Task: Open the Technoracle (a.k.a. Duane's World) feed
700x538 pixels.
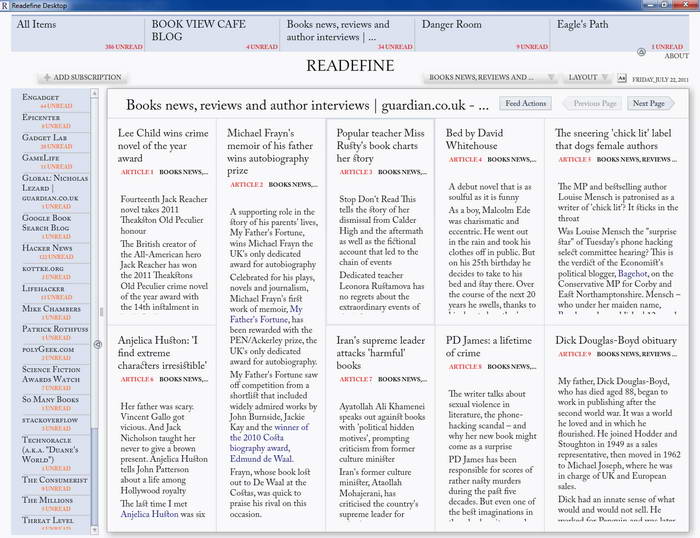Action: [51, 454]
